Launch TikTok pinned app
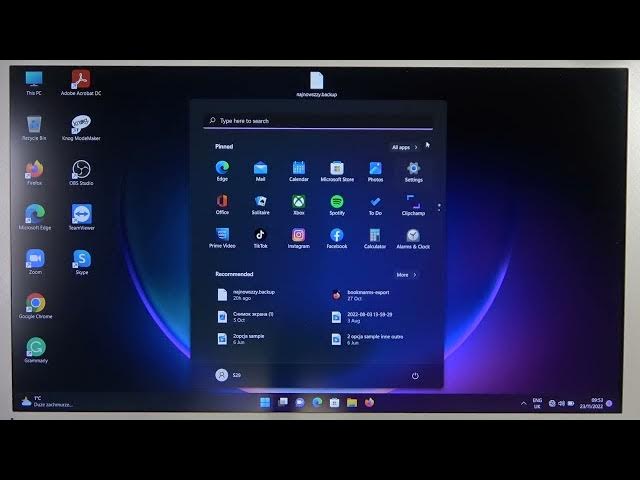This screenshot has width=640, height=480. click(x=260, y=238)
